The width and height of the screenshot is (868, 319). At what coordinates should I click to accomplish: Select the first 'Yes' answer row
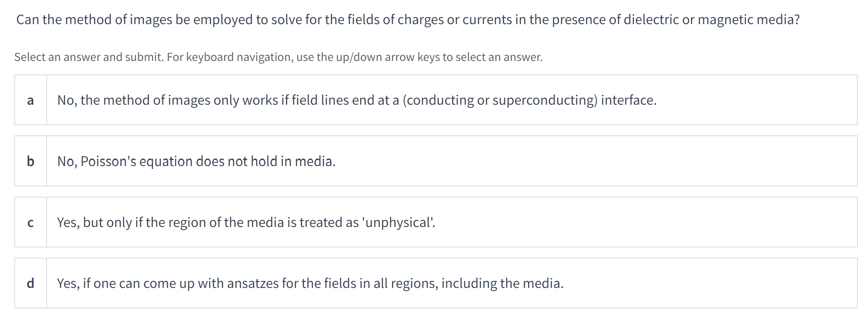click(409, 222)
